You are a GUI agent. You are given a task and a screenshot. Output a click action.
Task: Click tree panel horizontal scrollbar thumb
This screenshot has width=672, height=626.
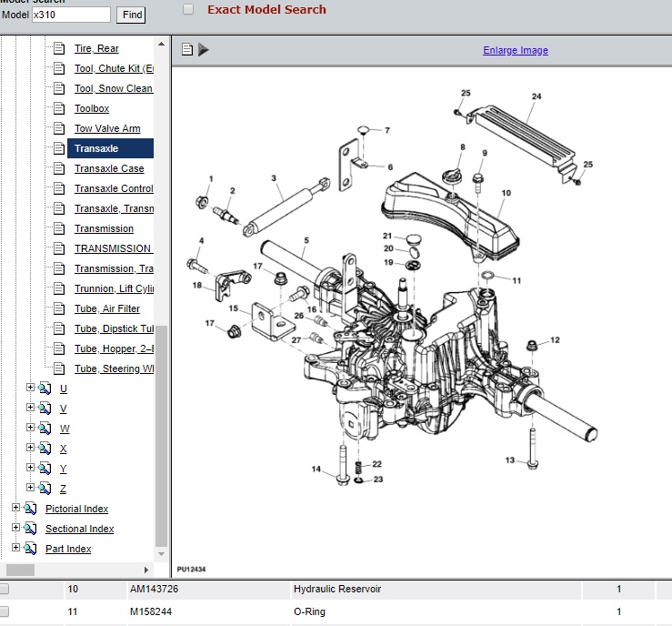[x=20, y=570]
